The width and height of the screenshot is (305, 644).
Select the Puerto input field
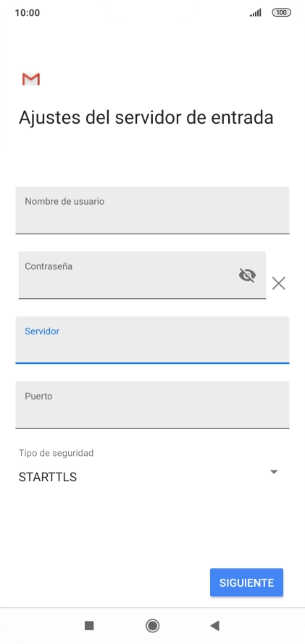pyautogui.click(x=152, y=405)
